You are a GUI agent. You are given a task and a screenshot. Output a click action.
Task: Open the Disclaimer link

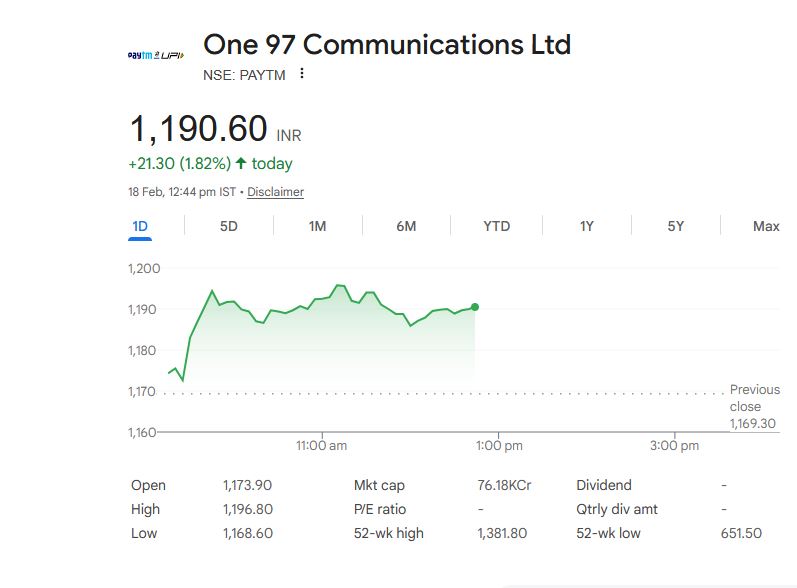pos(275,192)
